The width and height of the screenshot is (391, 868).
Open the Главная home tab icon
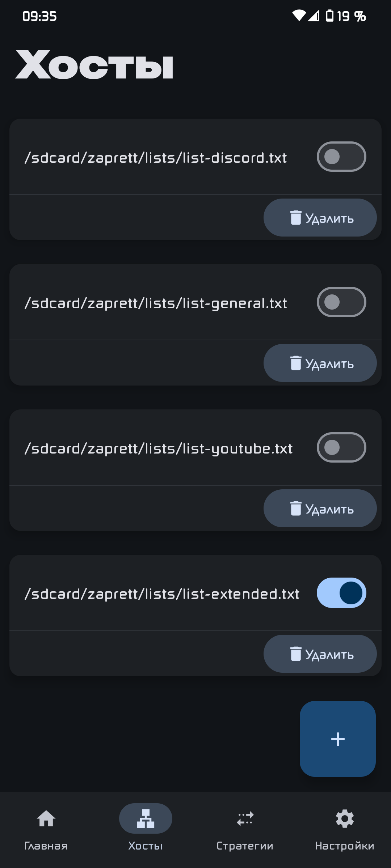[46, 818]
